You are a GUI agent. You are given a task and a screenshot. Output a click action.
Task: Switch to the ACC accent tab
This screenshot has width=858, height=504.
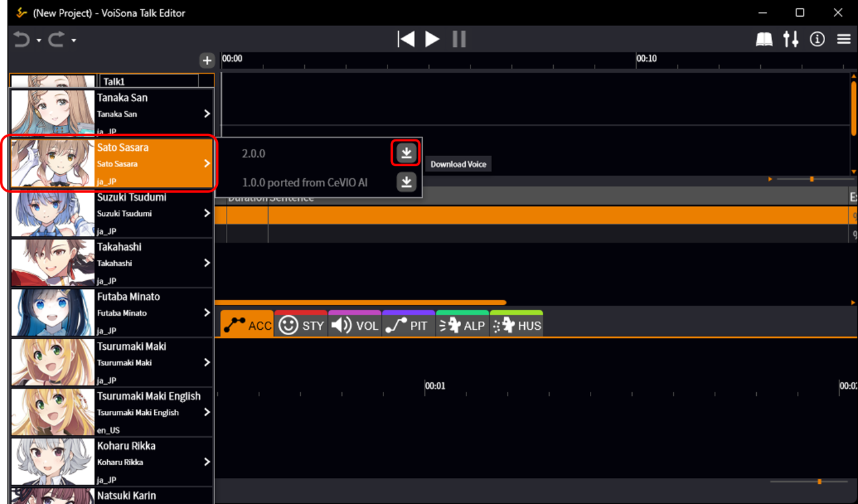[247, 324]
